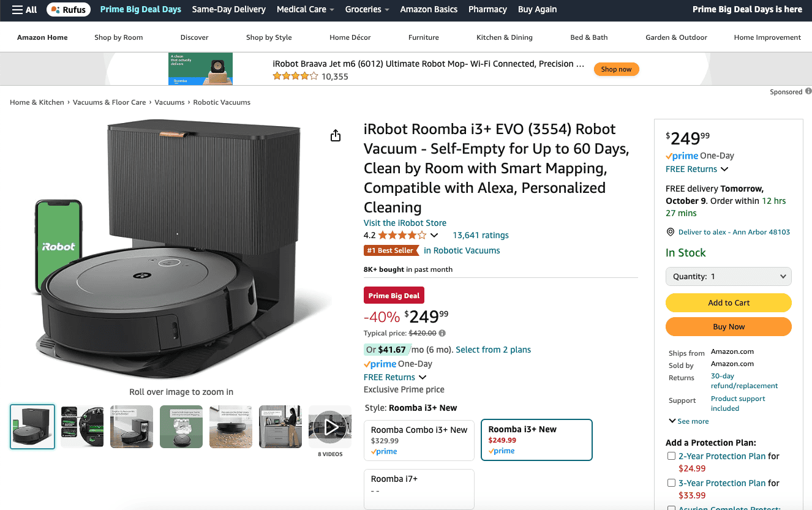
Task: Click the Sponsored info icon
Action: (x=808, y=91)
